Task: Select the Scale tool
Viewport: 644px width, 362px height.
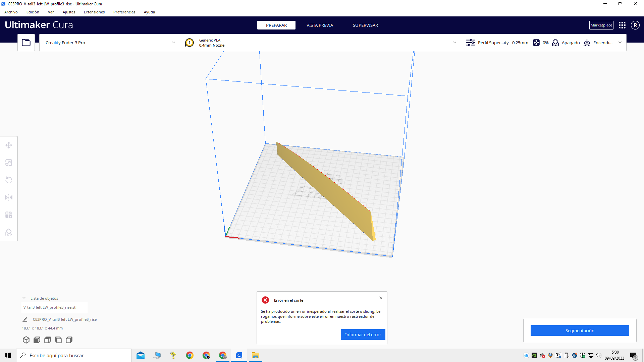Action: 8,162
